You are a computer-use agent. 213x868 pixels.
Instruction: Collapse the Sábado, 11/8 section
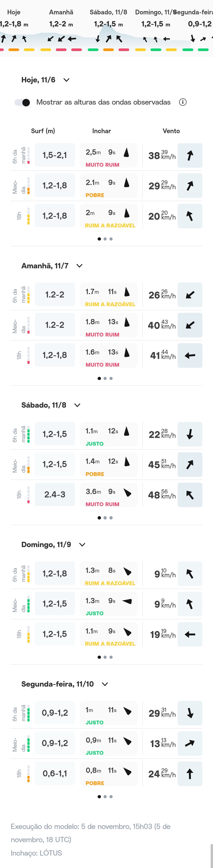[77, 405]
